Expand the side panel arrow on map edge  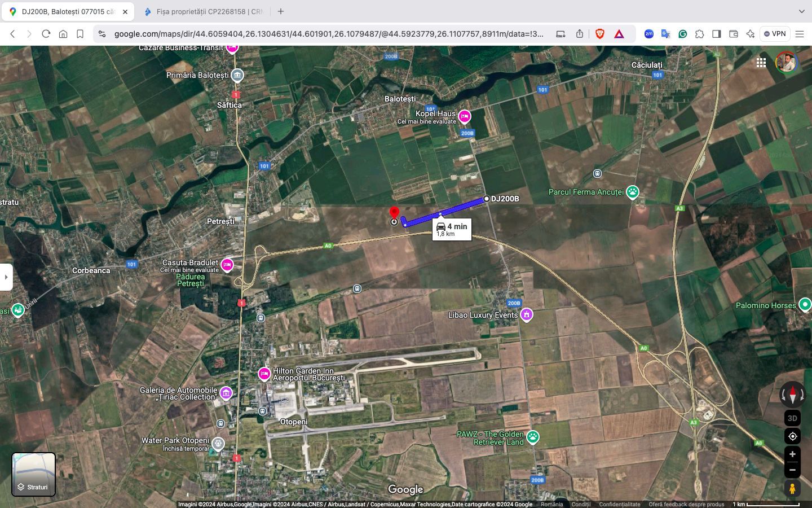(x=6, y=277)
